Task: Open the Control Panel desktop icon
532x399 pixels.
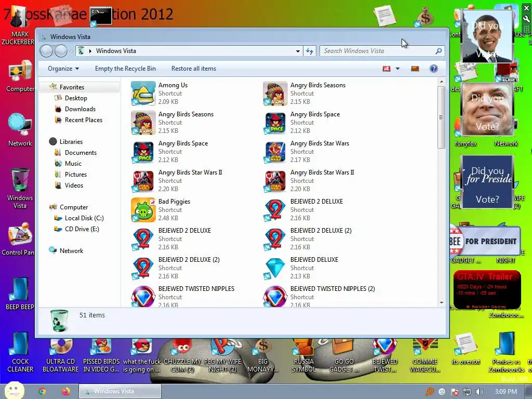Action: tap(18, 239)
